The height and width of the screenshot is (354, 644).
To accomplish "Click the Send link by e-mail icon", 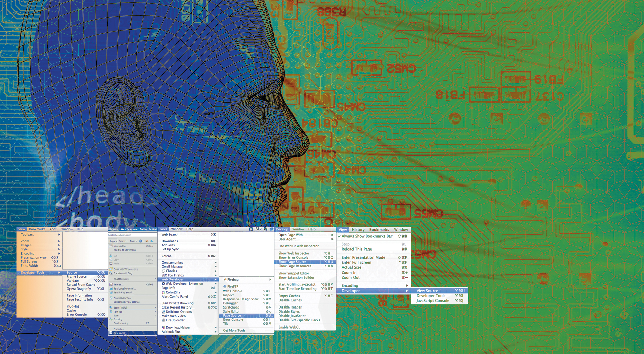I will [111, 292].
